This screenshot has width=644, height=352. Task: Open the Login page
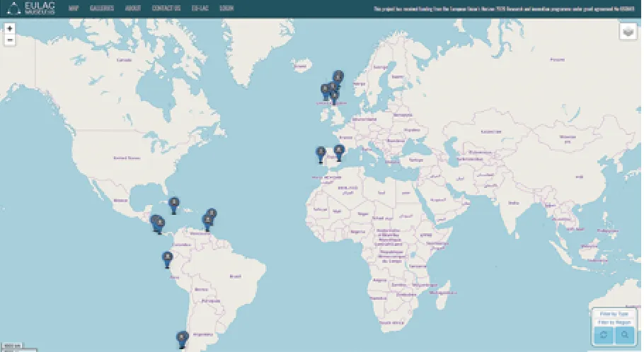pyautogui.click(x=226, y=8)
